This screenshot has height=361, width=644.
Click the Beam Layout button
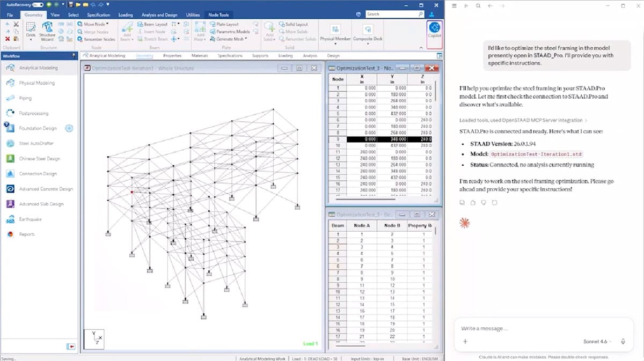tap(152, 25)
